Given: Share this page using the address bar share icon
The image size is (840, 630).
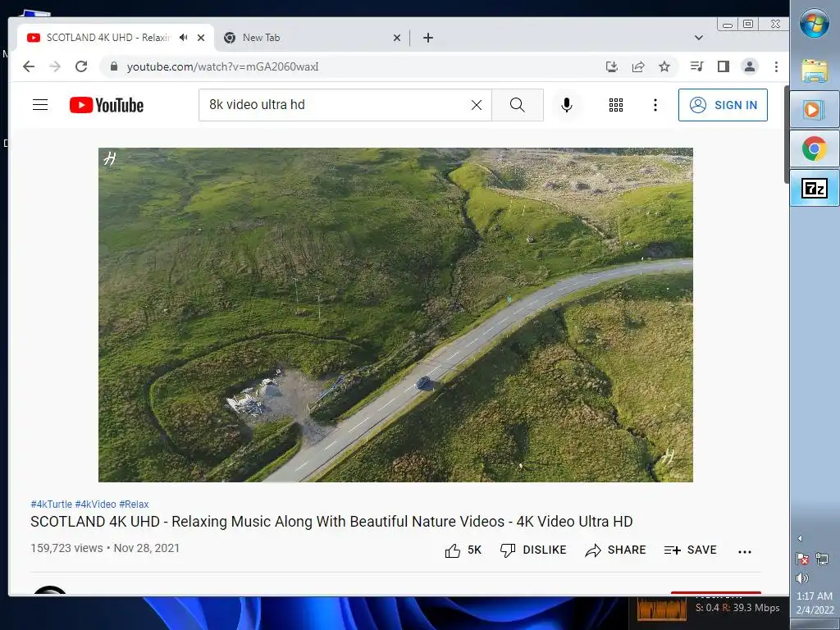Looking at the screenshot, I should [x=638, y=66].
